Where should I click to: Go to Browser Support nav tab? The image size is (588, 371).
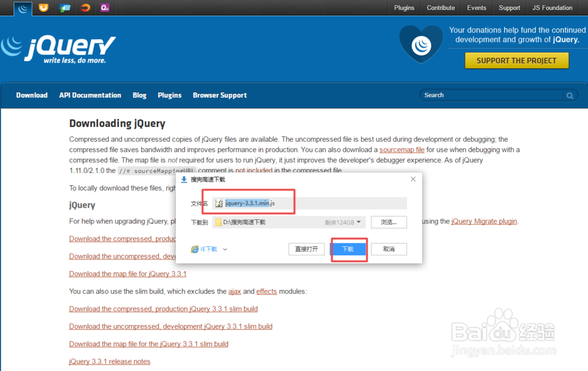(x=220, y=95)
